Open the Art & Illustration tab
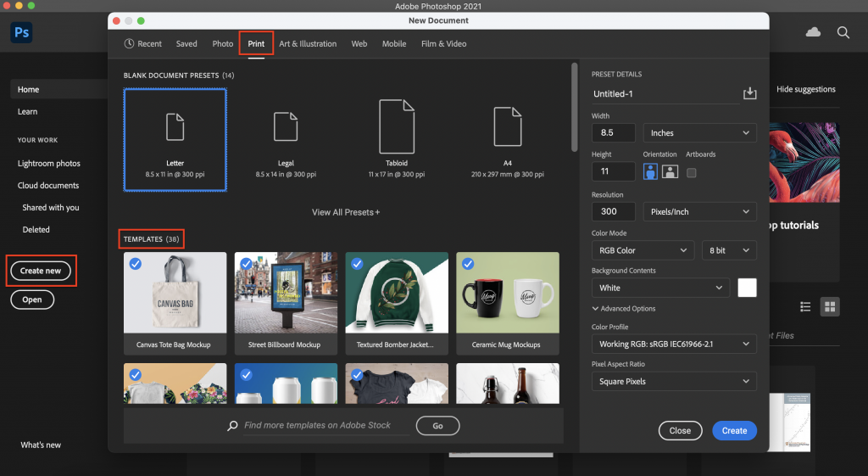The width and height of the screenshot is (868, 476). click(308, 44)
